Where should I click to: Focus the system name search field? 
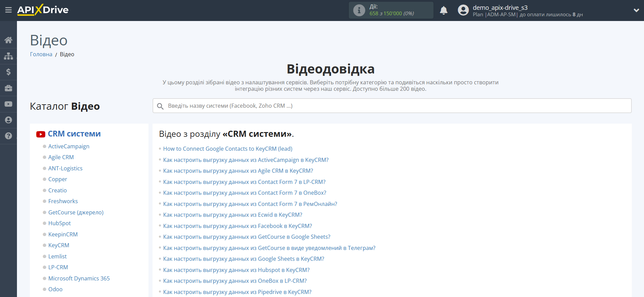[x=392, y=106]
